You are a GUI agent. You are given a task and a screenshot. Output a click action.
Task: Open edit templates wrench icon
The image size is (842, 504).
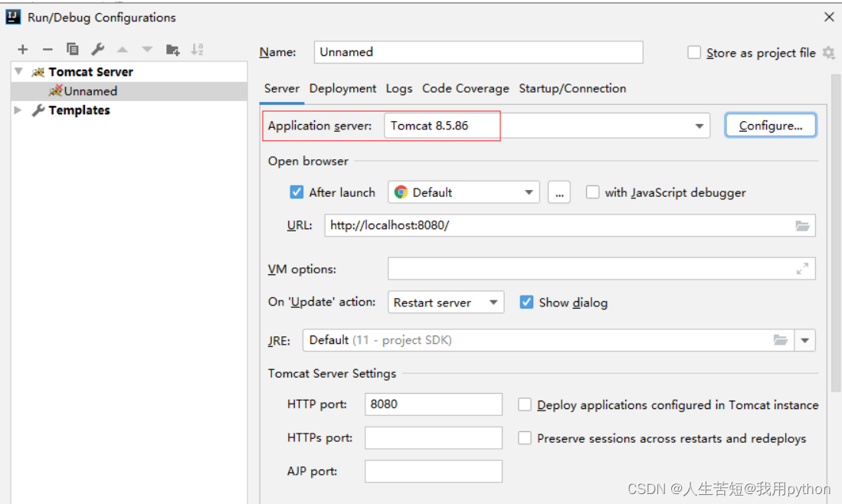pos(97,49)
